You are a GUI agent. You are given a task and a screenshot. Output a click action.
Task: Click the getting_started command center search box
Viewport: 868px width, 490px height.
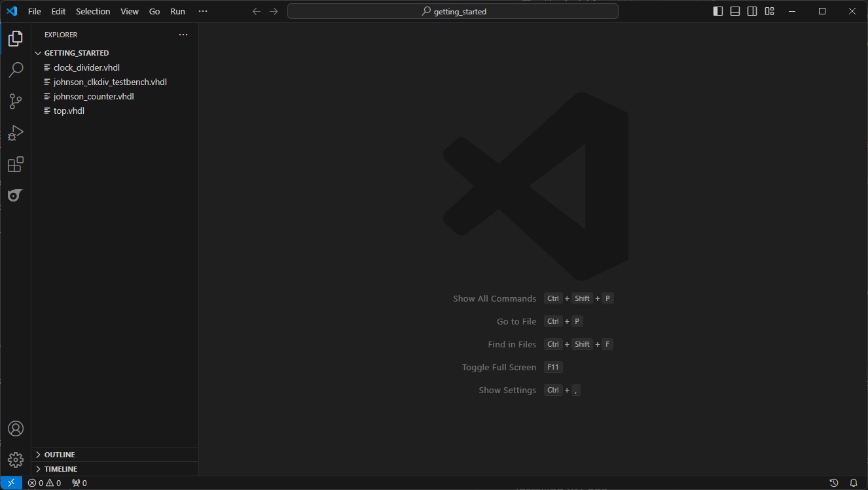coord(453,11)
